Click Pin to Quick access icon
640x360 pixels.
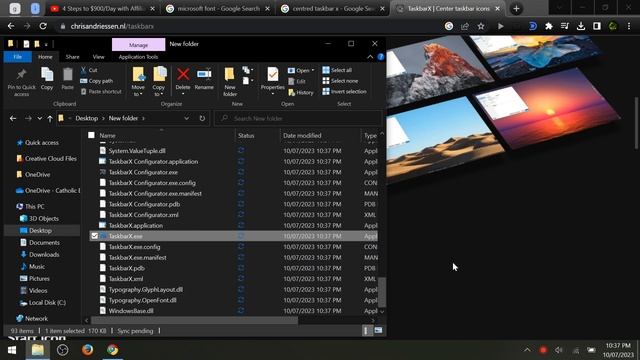pyautogui.click(x=21, y=75)
